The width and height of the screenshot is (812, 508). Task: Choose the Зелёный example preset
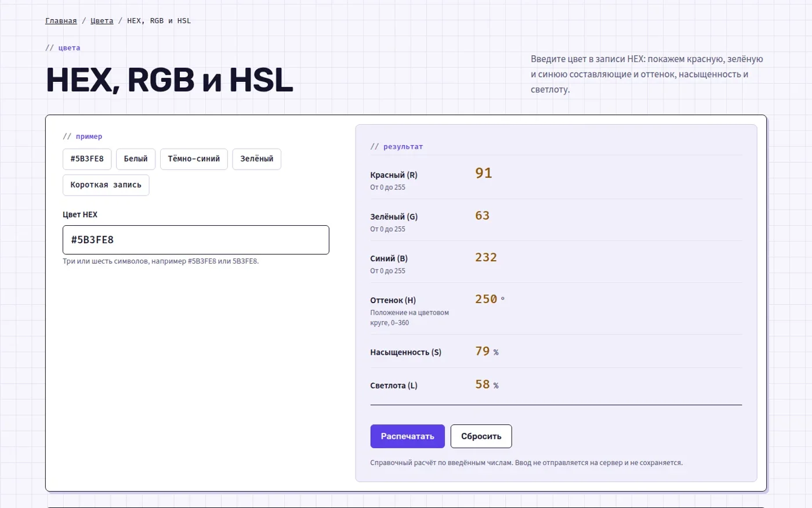(257, 159)
